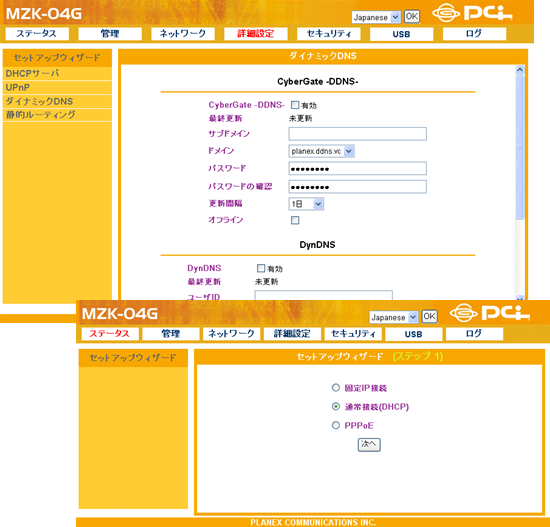The height and width of the screenshot is (527, 550).
Task: Click the CyberGate 未更新 status text
Action: point(301,118)
